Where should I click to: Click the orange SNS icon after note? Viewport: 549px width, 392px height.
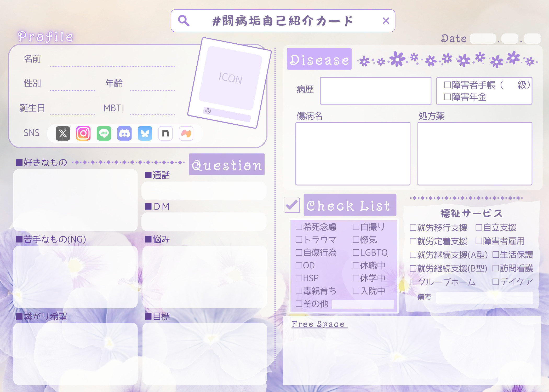(186, 134)
